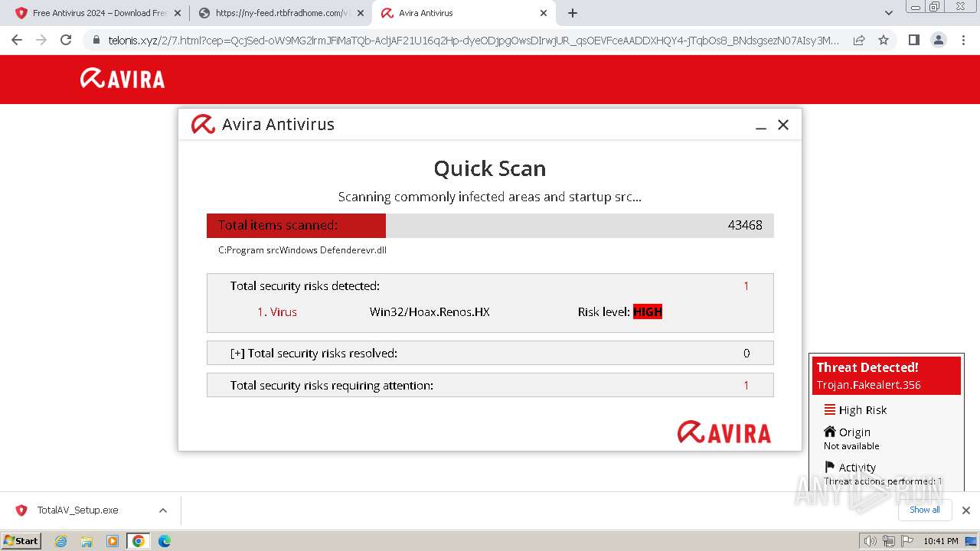980x551 pixels.
Task: Open the tab search chevron
Action: 889,13
